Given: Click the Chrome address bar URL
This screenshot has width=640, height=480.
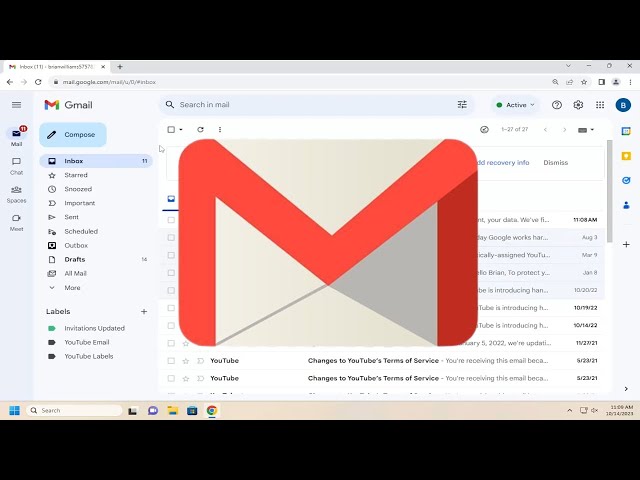Looking at the screenshot, I should pyautogui.click(x=109, y=82).
